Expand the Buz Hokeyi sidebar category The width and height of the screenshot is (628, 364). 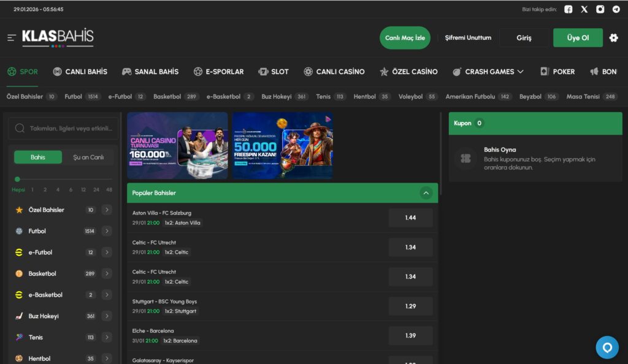(x=107, y=316)
